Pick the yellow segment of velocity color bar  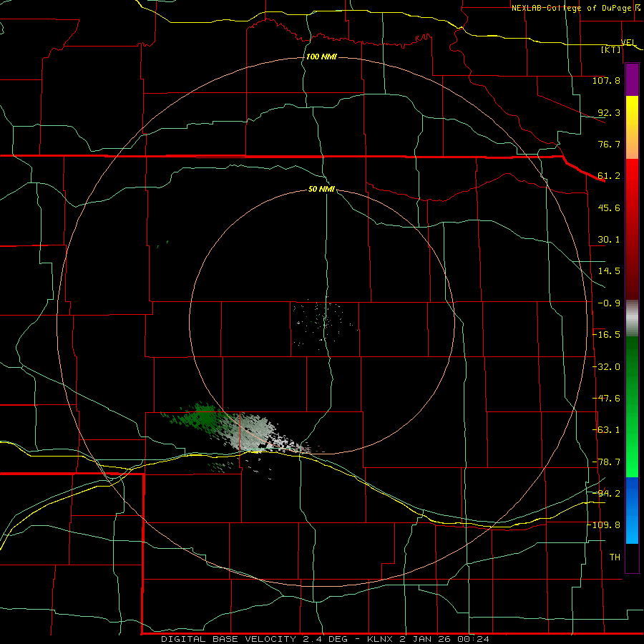click(x=632, y=110)
